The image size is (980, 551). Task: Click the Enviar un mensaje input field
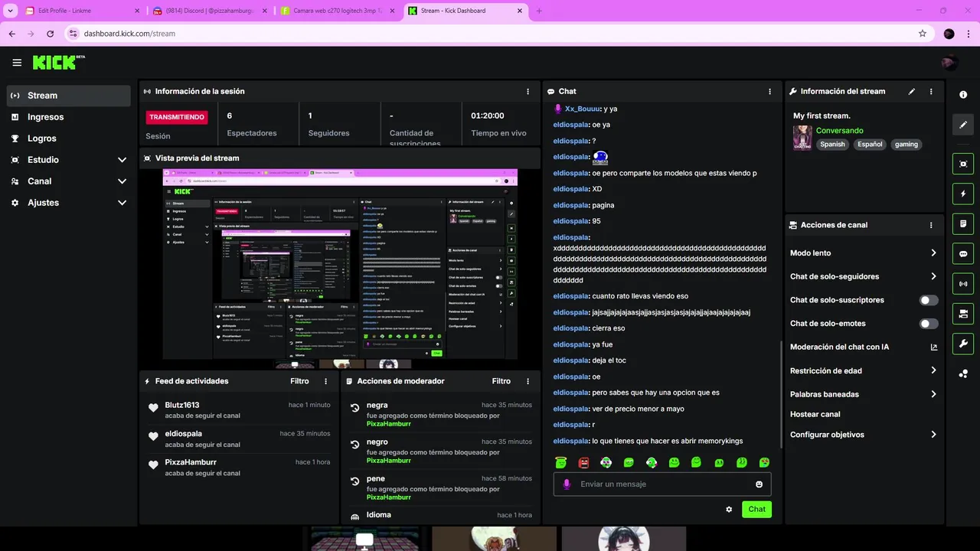[662, 484]
